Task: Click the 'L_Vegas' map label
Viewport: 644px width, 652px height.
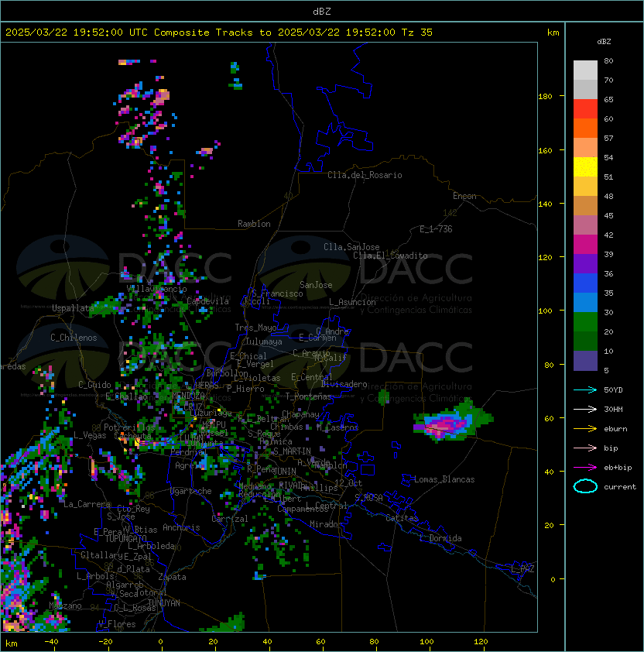Action: (x=90, y=435)
